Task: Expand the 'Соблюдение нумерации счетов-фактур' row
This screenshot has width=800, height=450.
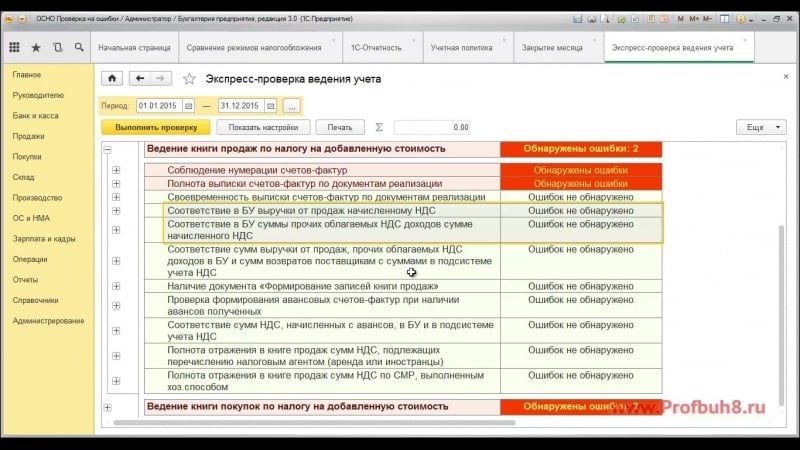Action: (116, 170)
